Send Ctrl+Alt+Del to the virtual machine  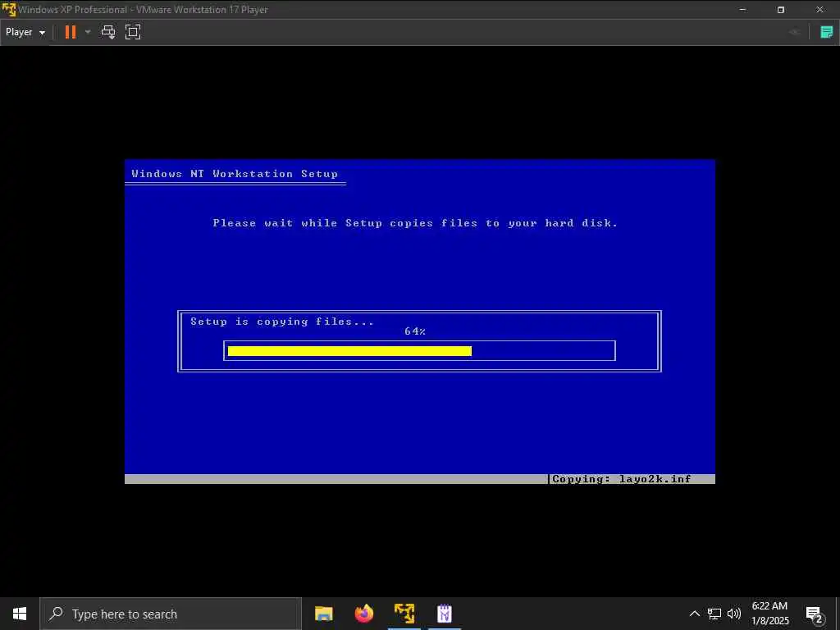click(108, 32)
